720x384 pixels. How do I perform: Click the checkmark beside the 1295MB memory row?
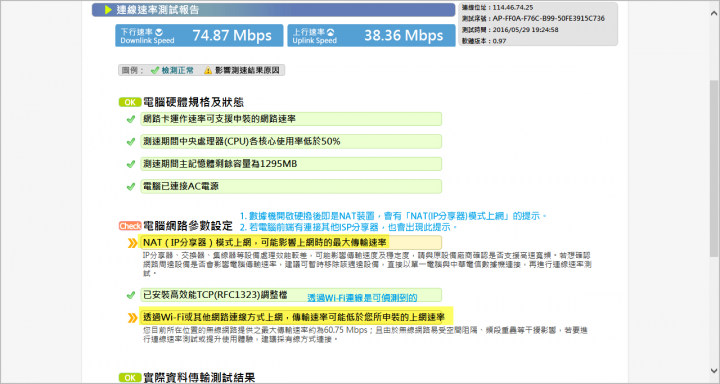click(x=130, y=164)
